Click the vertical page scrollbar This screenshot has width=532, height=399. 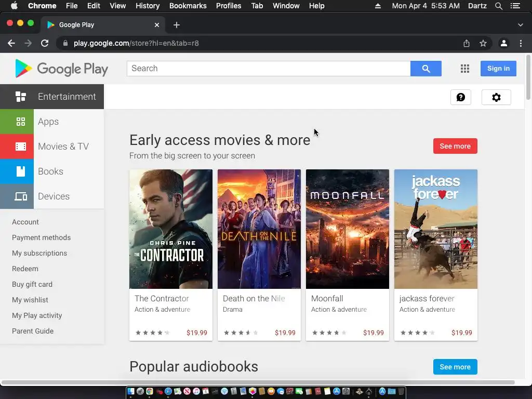coord(528,77)
